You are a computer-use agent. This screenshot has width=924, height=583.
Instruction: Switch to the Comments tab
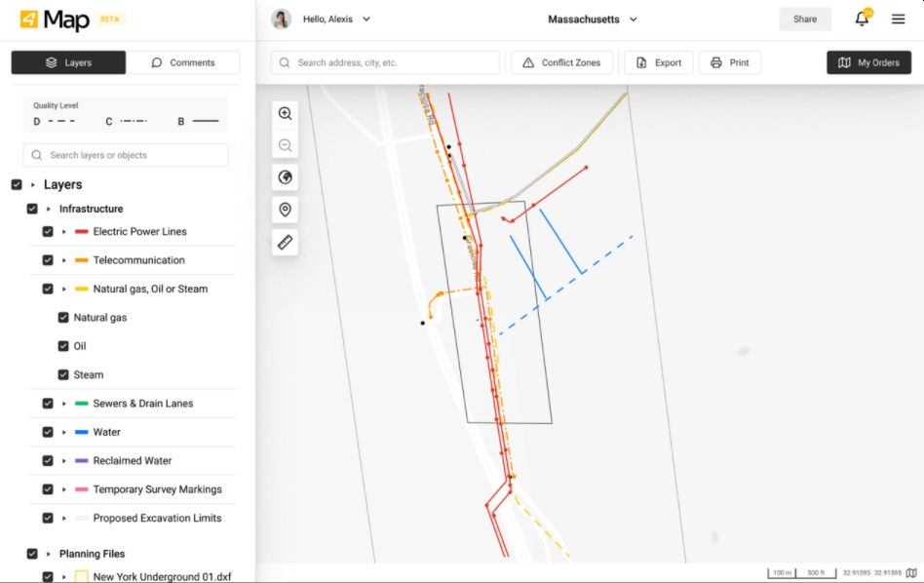coord(183,62)
